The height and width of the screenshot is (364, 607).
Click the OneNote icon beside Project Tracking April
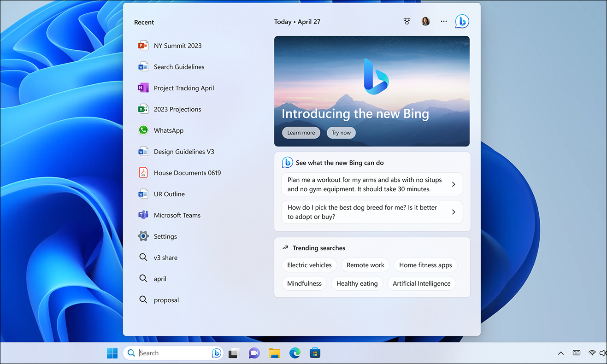[143, 88]
